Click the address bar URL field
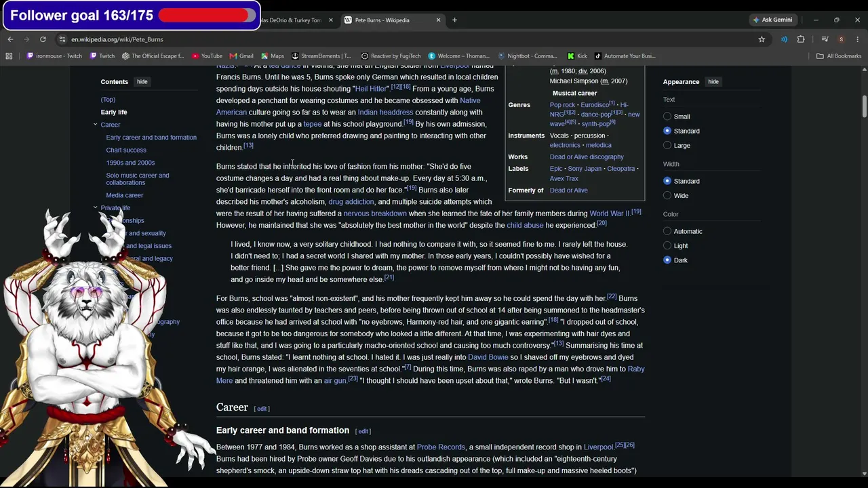Image resolution: width=868 pixels, height=488 pixels. (x=407, y=39)
